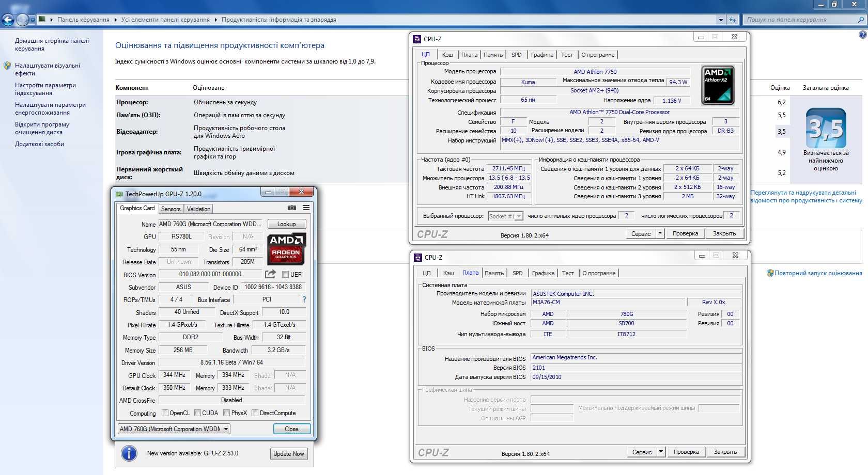Click the blue info icon beside new version notice
Image resolution: width=868 pixels, height=475 pixels.
pyautogui.click(x=129, y=453)
